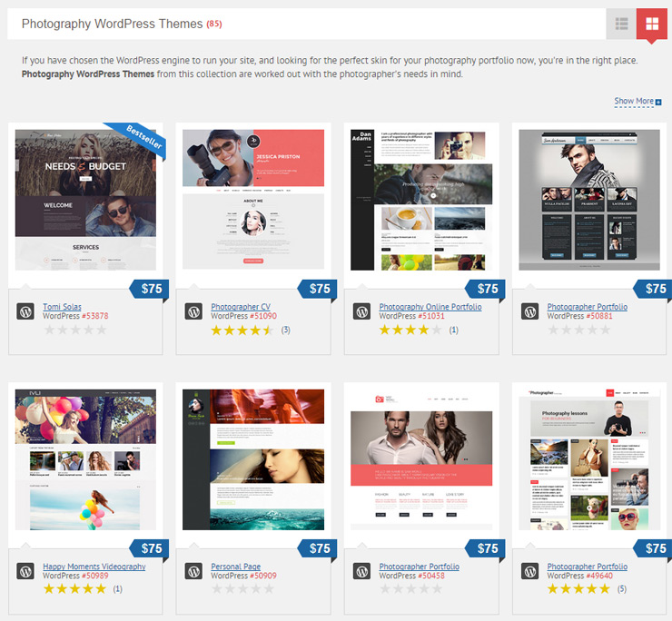The width and height of the screenshot is (672, 621).
Task: Open Personal Page theme link
Action: click(x=235, y=567)
